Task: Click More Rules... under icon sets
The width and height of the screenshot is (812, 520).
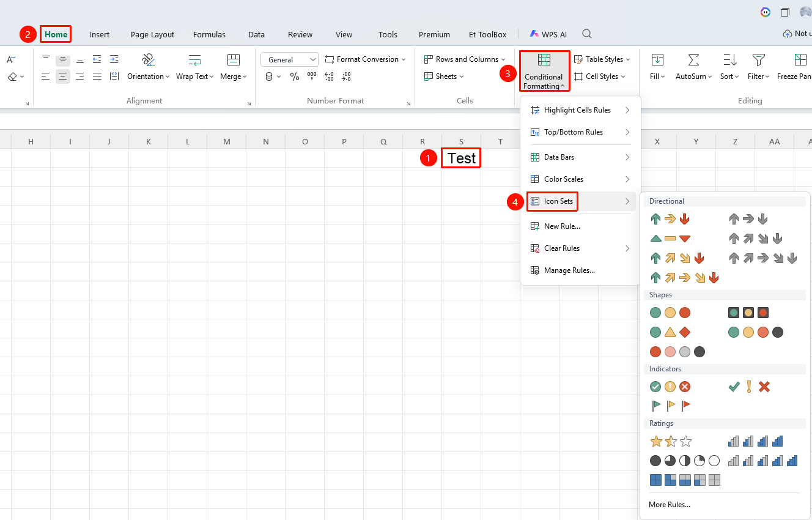Action: 670,505
